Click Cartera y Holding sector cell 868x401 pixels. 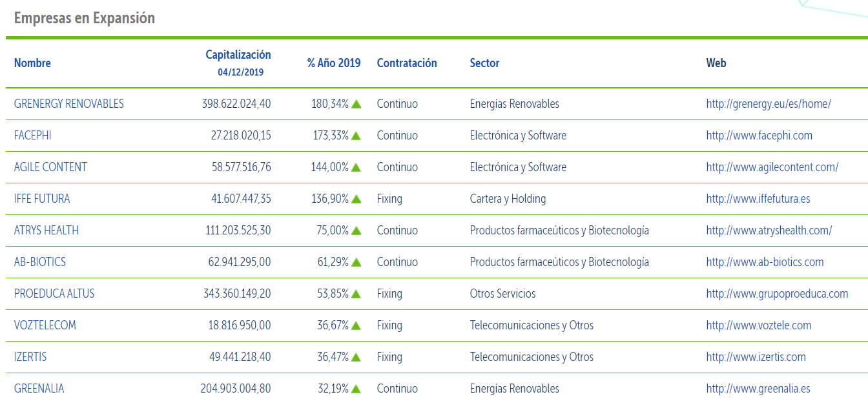[508, 199]
